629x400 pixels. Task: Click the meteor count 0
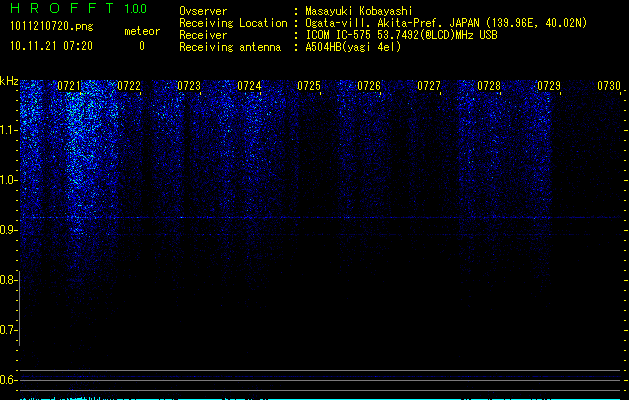coord(142,46)
